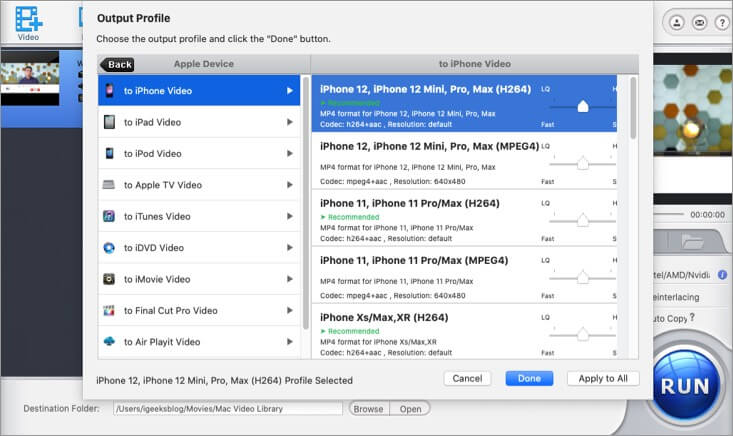Expand the to iTunes Video arrow

tap(290, 216)
